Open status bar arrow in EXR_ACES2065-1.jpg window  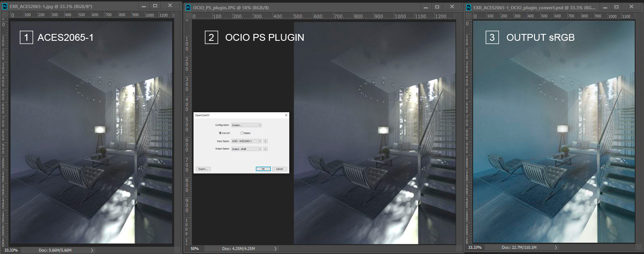[92, 250]
